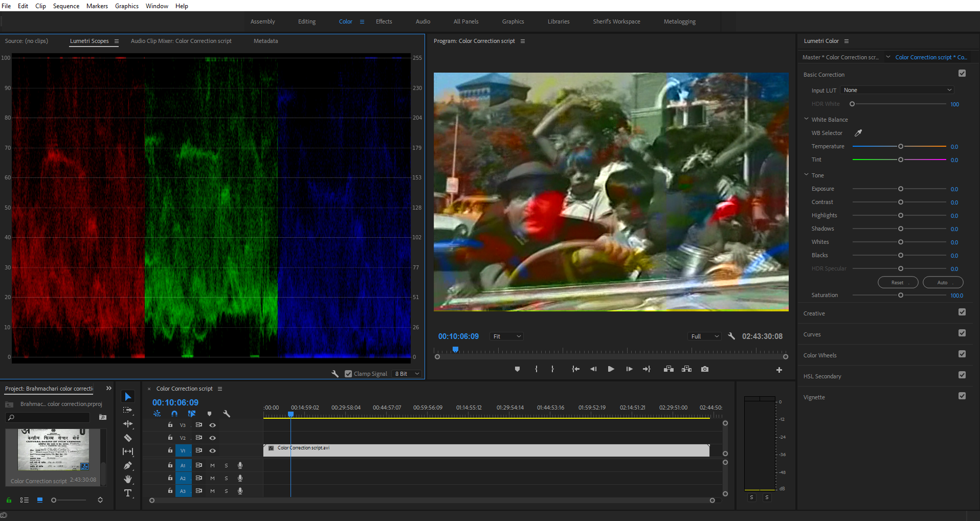Hide track V2 output with eye icon
Image resolution: width=980 pixels, height=521 pixels.
(x=213, y=438)
